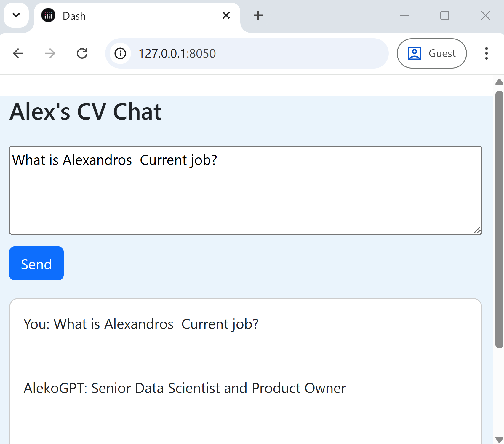Click the AlekoGPT response text
Screen dimensions: 504x444
coord(185,388)
